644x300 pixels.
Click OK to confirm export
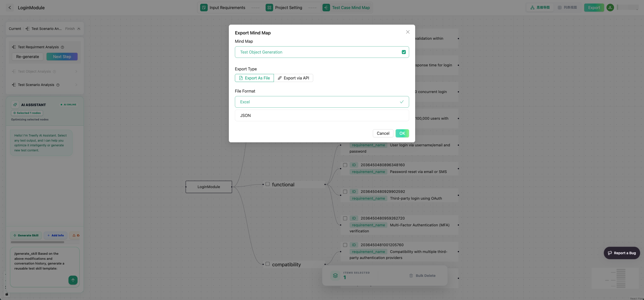pyautogui.click(x=402, y=133)
